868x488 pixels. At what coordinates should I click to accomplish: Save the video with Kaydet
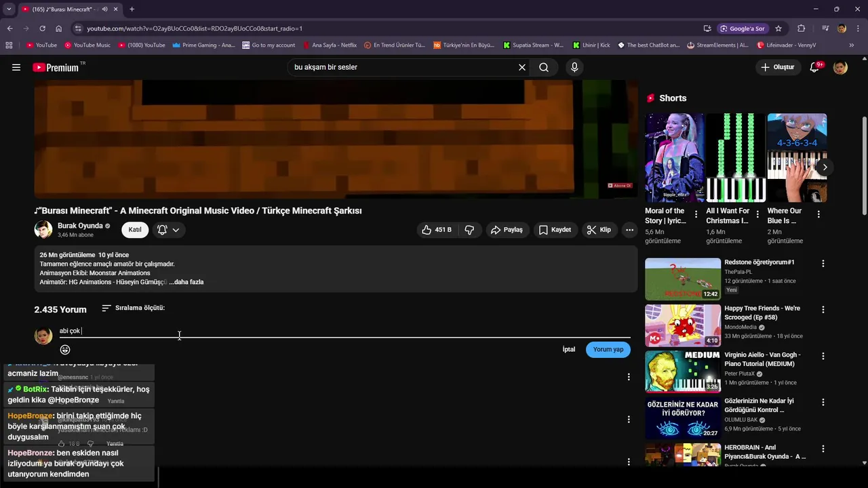555,230
